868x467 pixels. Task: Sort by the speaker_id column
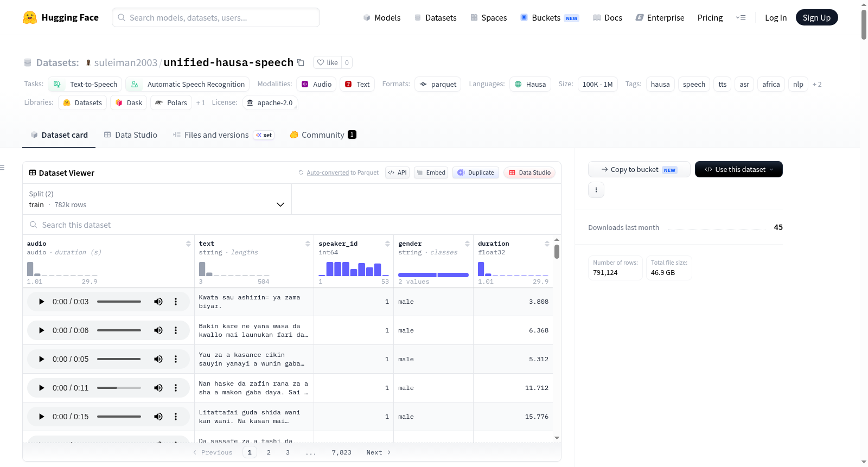pyautogui.click(x=387, y=244)
